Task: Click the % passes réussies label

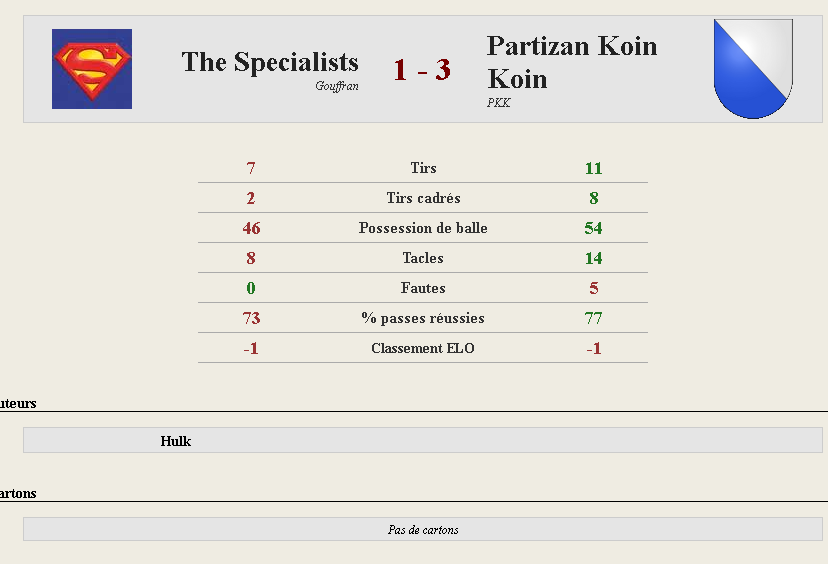Action: click(423, 318)
